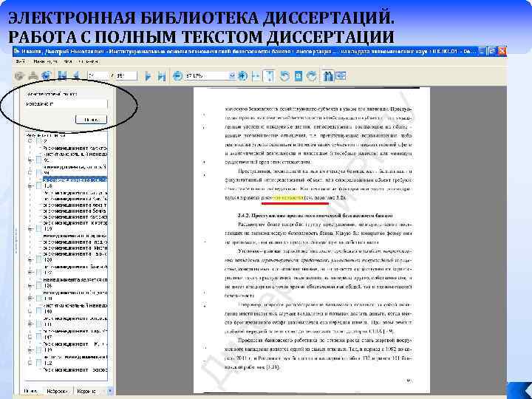Select page 147 in the search results

[x=48, y=337]
